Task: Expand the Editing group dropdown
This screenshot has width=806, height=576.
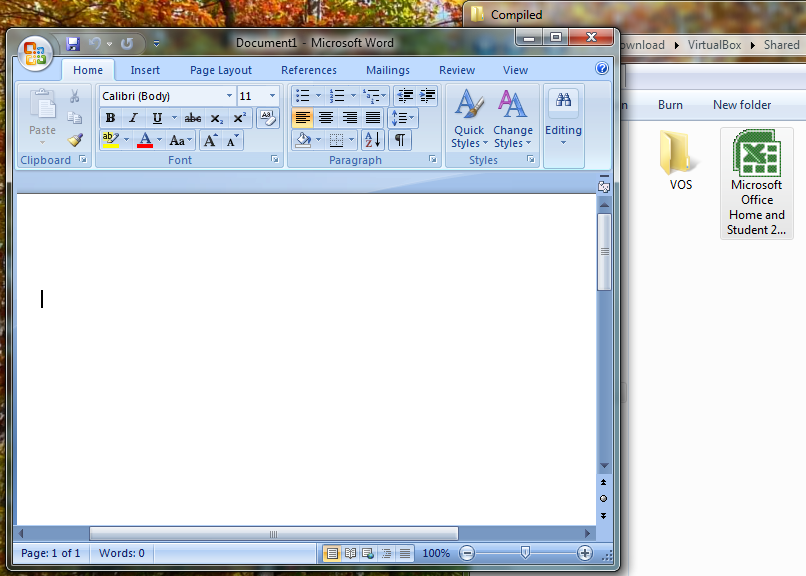Action: coord(563,124)
